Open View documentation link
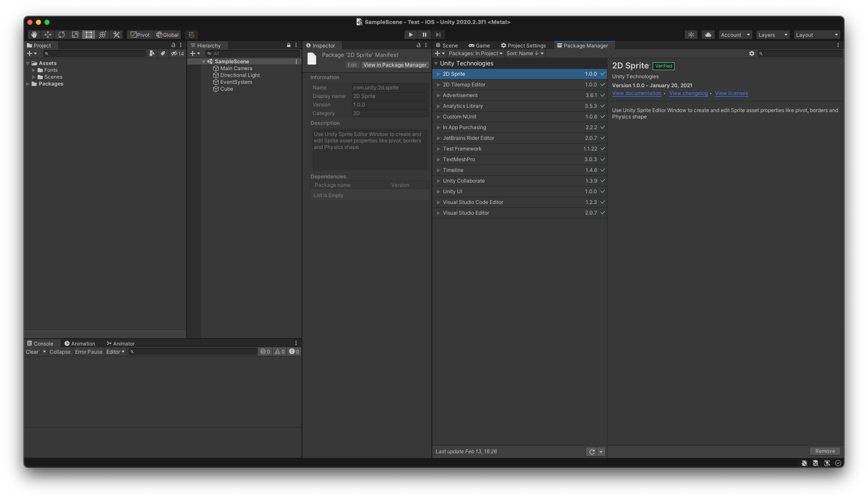The width and height of the screenshot is (868, 499). coord(636,93)
